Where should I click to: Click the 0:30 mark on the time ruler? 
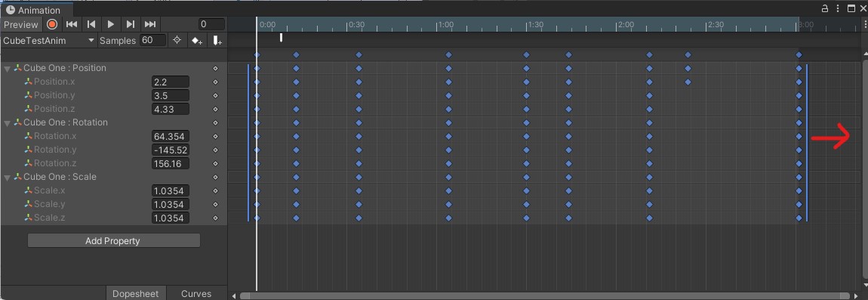pos(356,25)
